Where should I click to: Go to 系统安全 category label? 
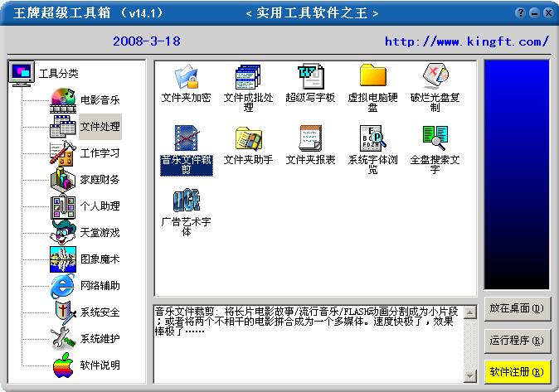coord(100,312)
